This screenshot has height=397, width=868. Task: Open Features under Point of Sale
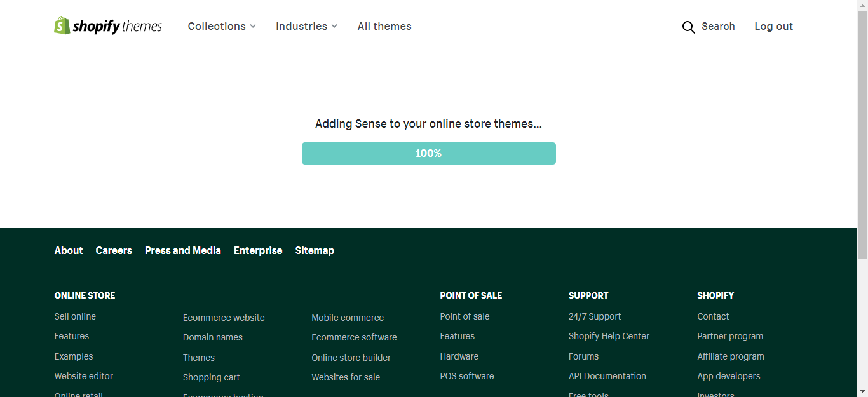(458, 336)
